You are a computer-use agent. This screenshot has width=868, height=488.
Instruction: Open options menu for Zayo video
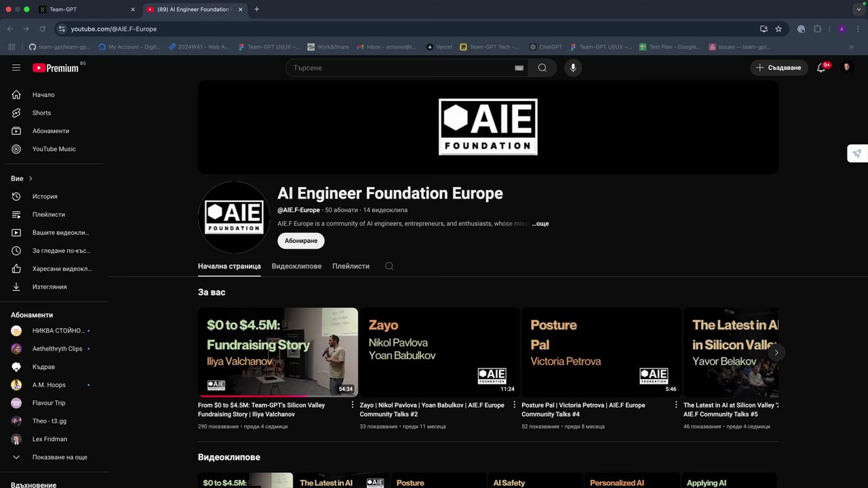tap(514, 405)
